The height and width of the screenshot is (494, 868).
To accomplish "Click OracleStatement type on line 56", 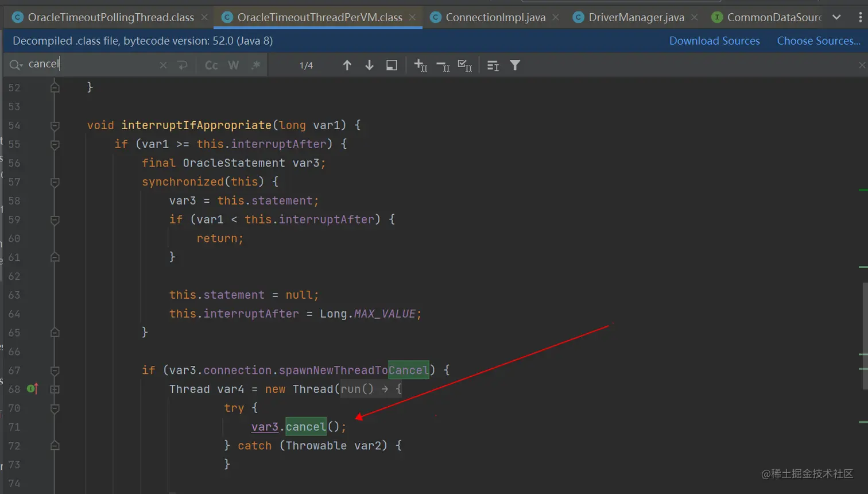I will click(234, 163).
